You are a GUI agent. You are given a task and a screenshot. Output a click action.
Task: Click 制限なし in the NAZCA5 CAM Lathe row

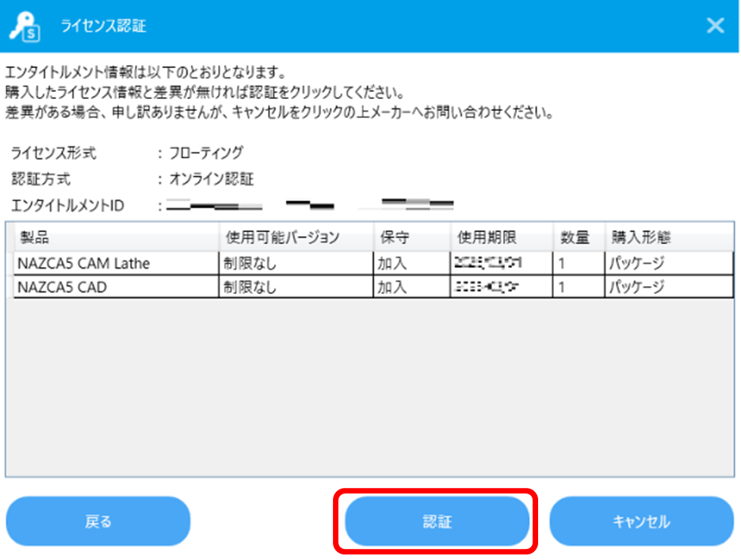[x=250, y=264]
